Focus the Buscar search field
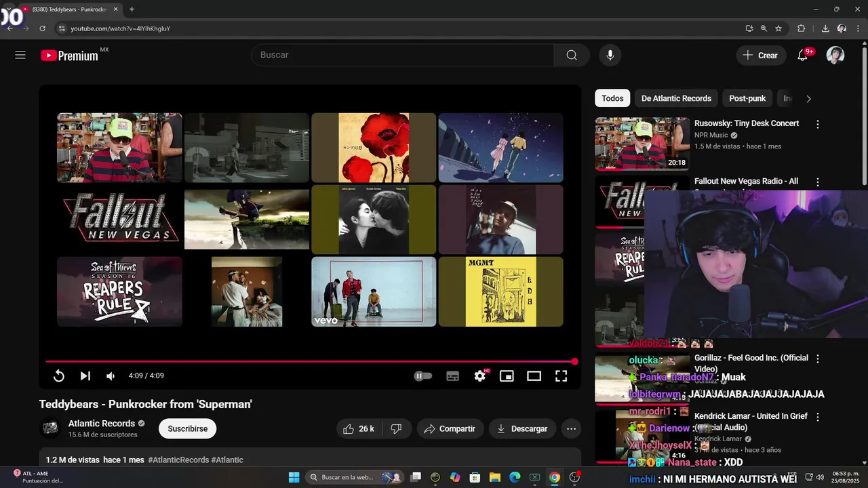 403,55
